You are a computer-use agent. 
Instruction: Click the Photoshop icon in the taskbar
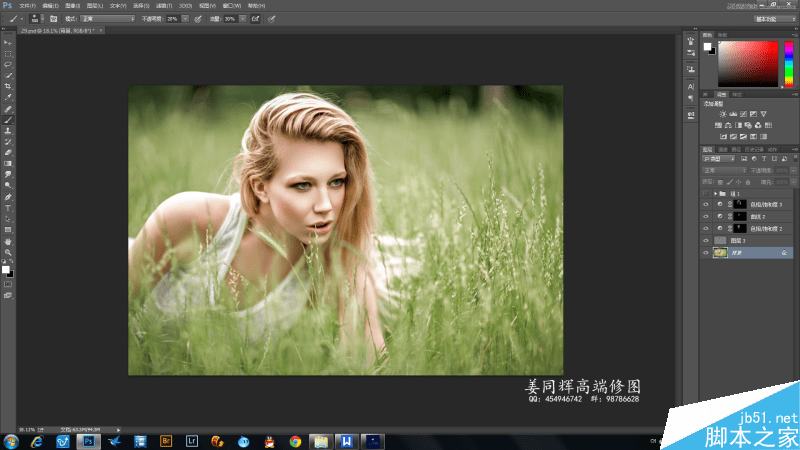[x=89, y=440]
